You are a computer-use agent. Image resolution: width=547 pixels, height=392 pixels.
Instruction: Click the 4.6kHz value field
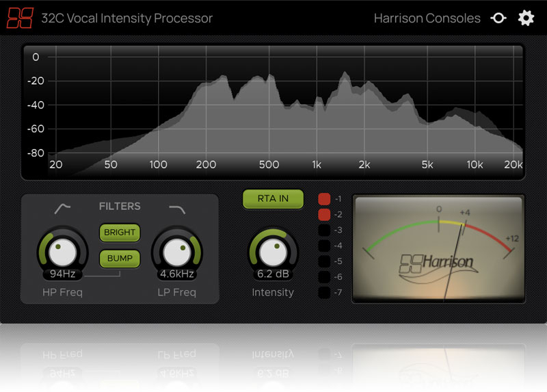click(x=177, y=274)
